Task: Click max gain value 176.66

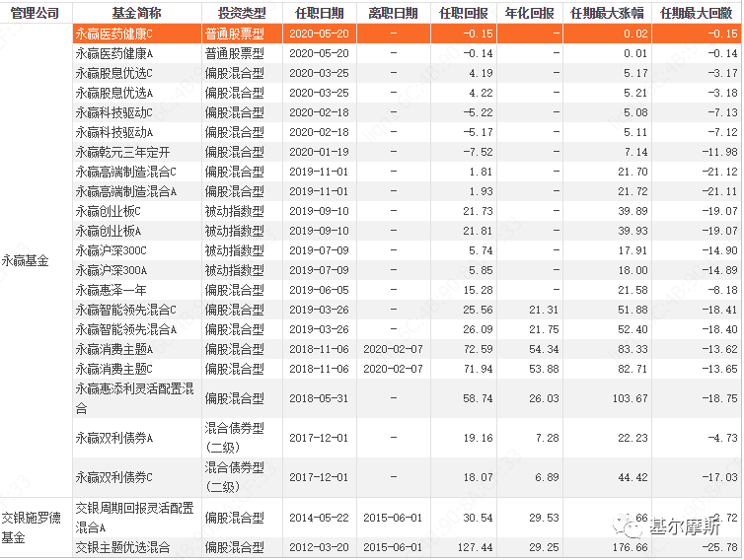Action: 631,547
